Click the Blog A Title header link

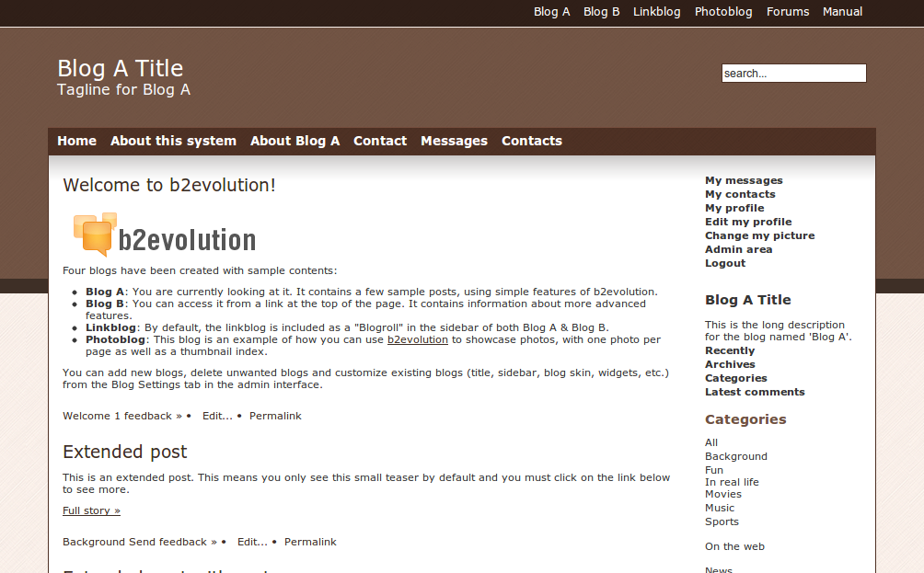pyautogui.click(x=121, y=68)
